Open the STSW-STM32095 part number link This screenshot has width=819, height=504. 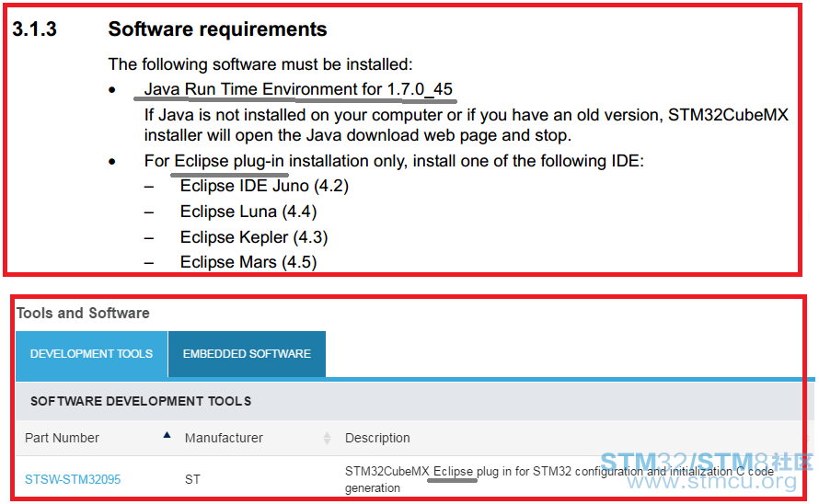point(73,479)
